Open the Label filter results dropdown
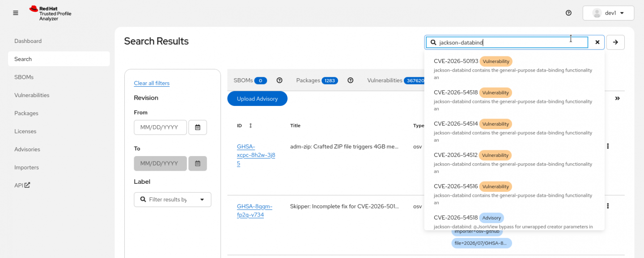644x258 pixels. tap(172, 199)
